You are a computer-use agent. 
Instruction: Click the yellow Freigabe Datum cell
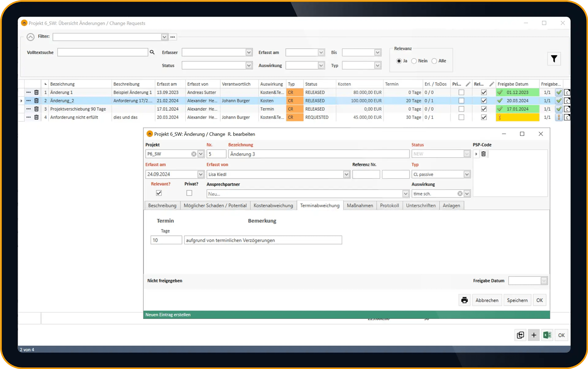[518, 117]
